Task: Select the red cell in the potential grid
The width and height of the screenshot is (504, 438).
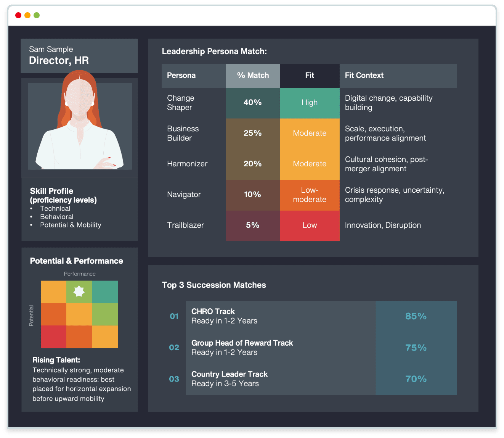Action: tap(53, 337)
